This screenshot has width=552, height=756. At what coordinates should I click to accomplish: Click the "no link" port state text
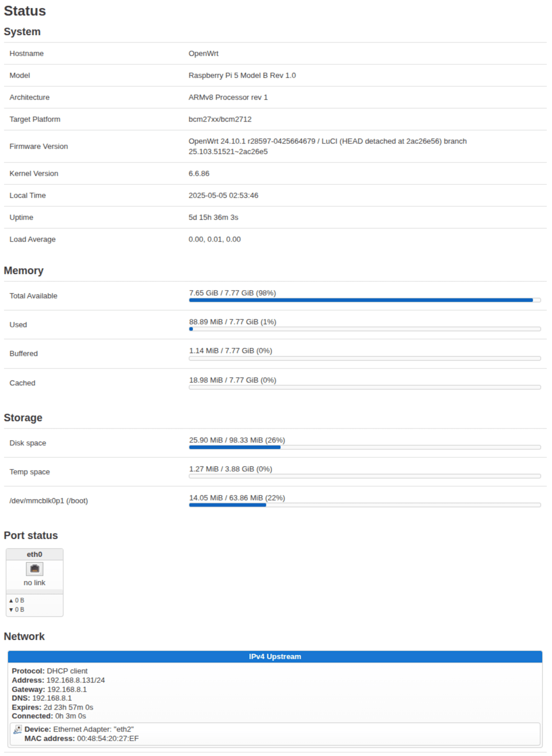coord(34,583)
